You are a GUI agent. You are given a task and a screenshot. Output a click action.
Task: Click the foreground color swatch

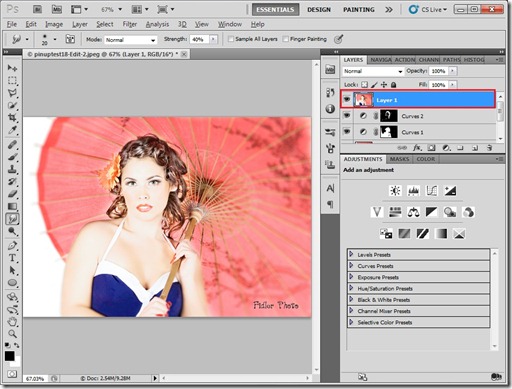click(10, 356)
